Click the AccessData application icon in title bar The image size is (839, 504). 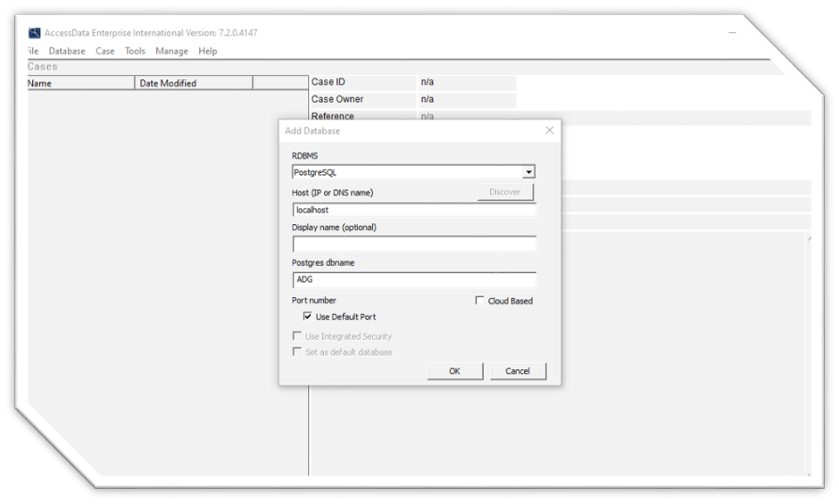point(35,33)
